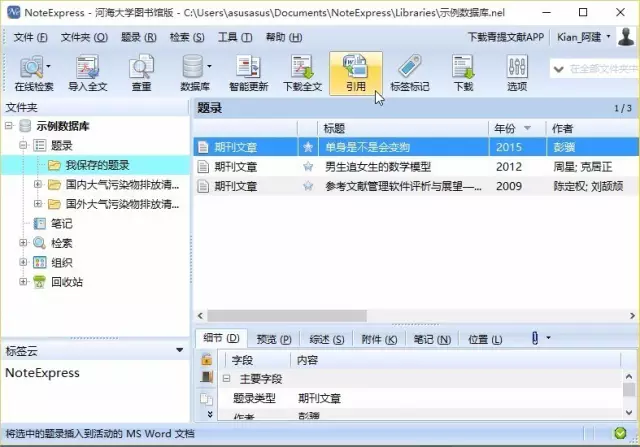Open the 文件 (F) menu
640x447 pixels.
click(x=31, y=37)
